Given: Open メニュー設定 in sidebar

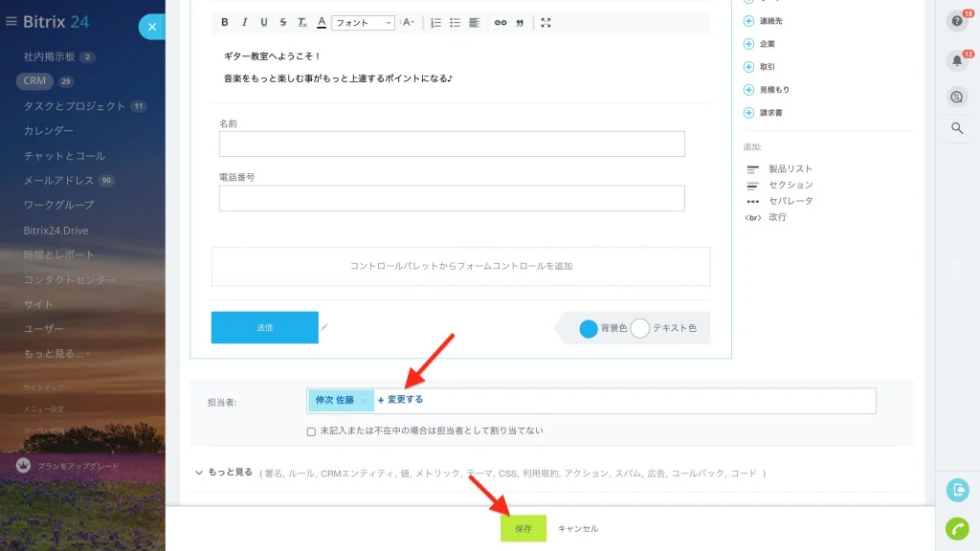Looking at the screenshot, I should tap(44, 409).
